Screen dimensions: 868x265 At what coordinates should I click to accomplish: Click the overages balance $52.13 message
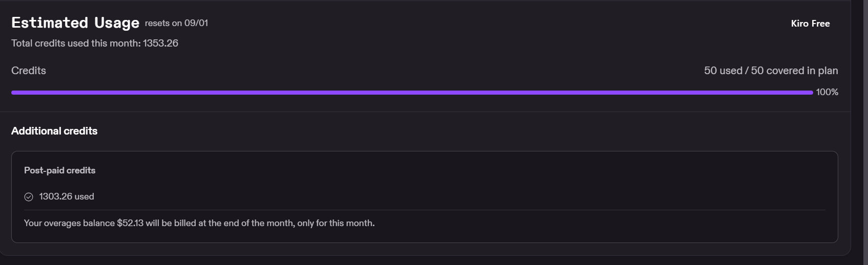[199, 223]
